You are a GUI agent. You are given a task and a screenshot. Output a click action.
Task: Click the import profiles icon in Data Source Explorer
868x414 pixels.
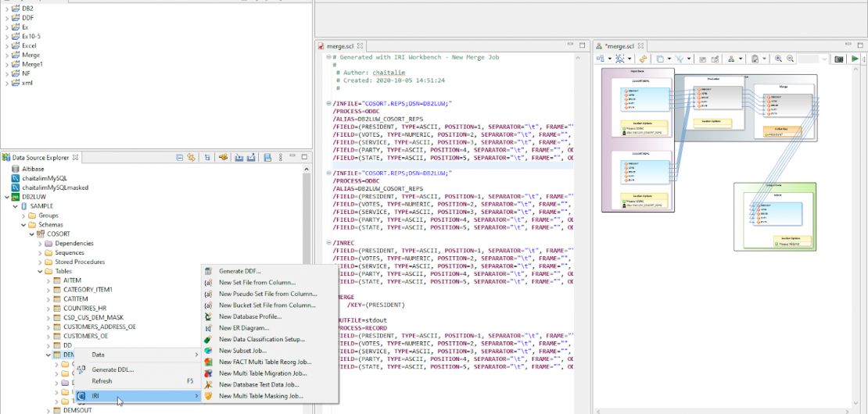tap(239, 158)
